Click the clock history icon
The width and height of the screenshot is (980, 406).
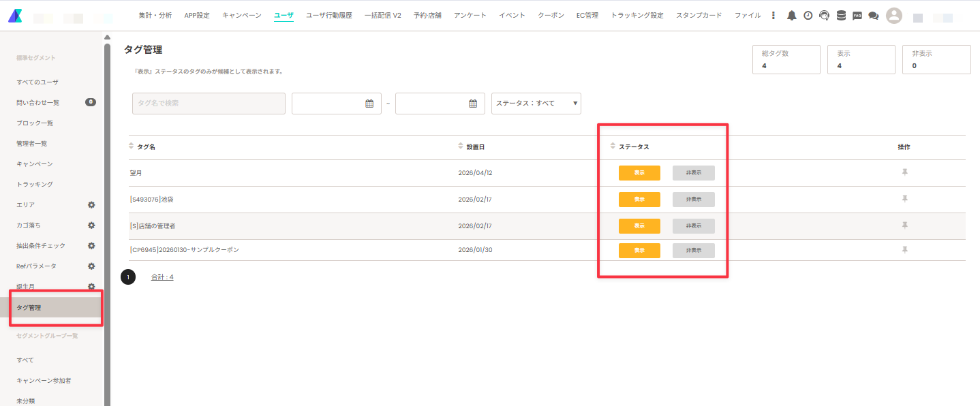(x=808, y=16)
